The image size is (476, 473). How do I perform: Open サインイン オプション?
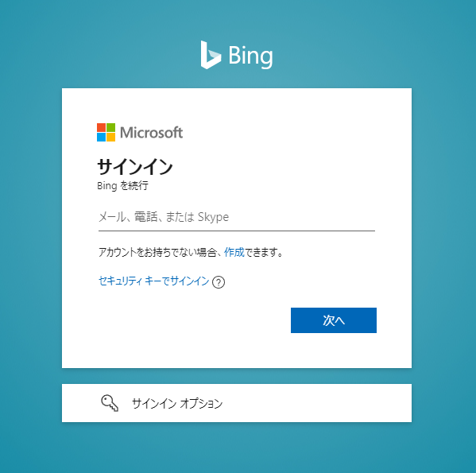click(237, 403)
